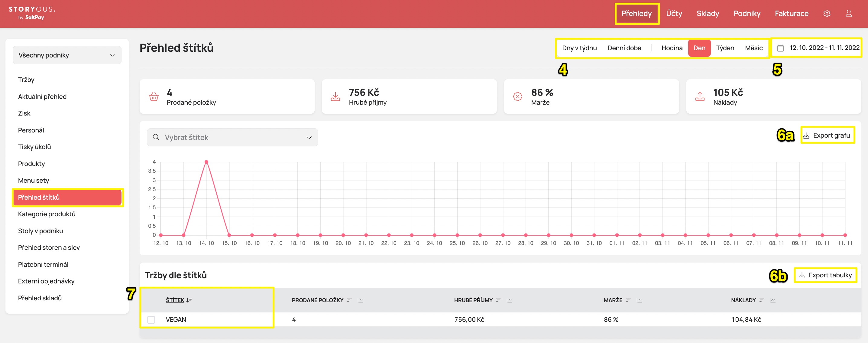
Task: Tick the VEGAN row checkbox
Action: pos(151,319)
